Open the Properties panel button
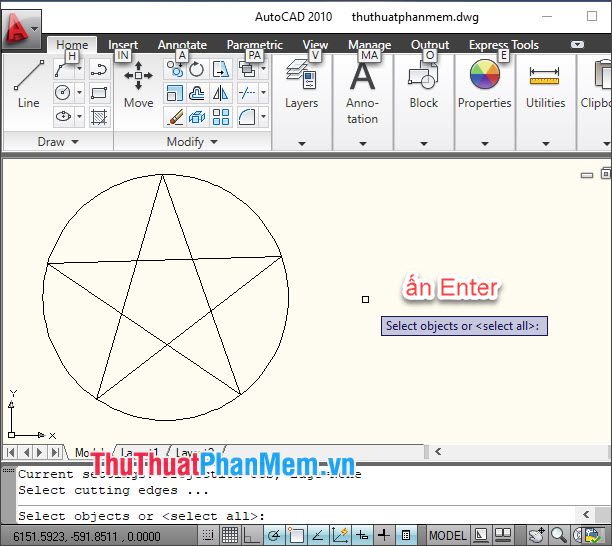The image size is (612, 546). pyautogui.click(x=484, y=102)
